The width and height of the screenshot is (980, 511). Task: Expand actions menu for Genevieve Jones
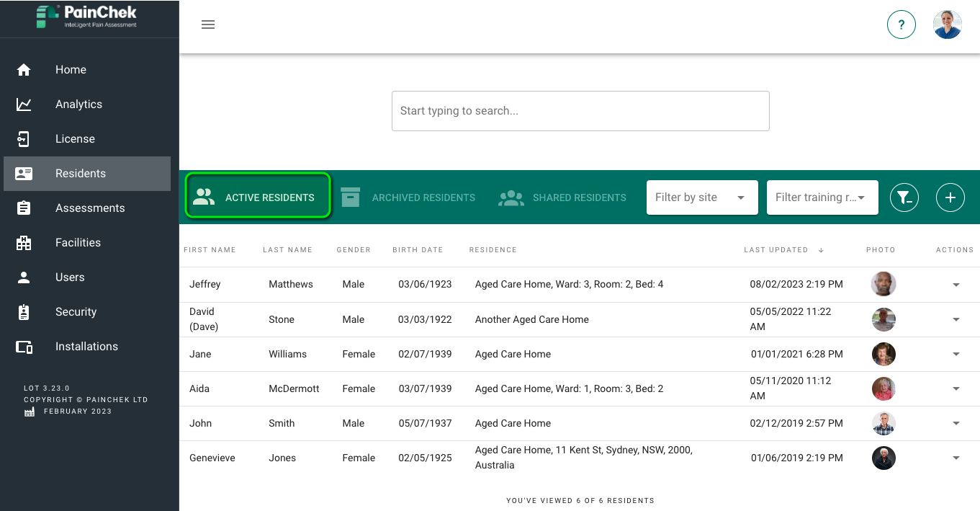(x=956, y=458)
